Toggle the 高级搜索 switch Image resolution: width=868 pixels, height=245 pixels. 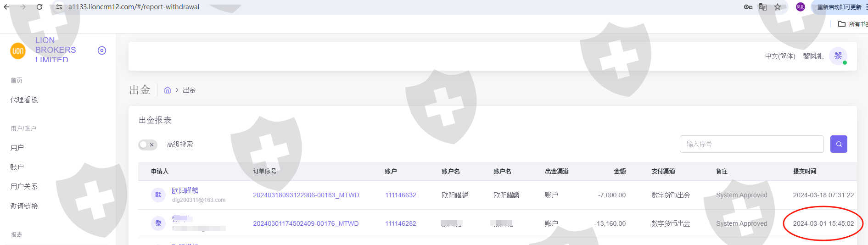click(148, 145)
